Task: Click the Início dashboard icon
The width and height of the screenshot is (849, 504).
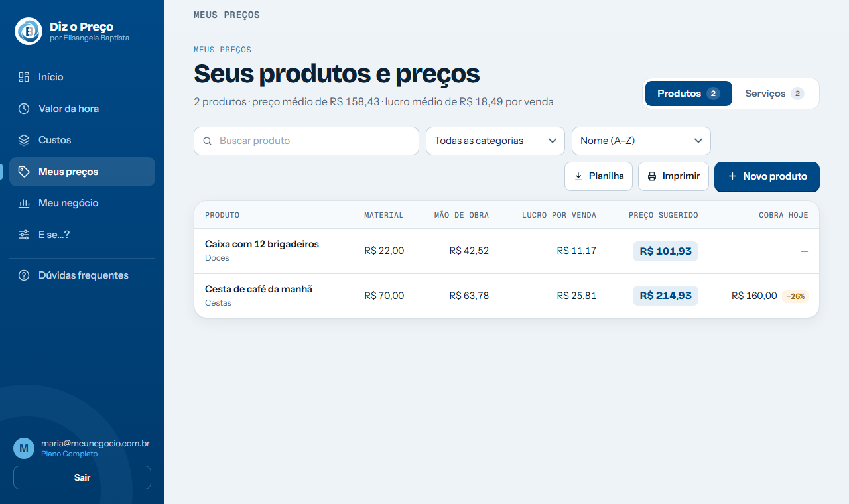Action: pyautogui.click(x=24, y=77)
